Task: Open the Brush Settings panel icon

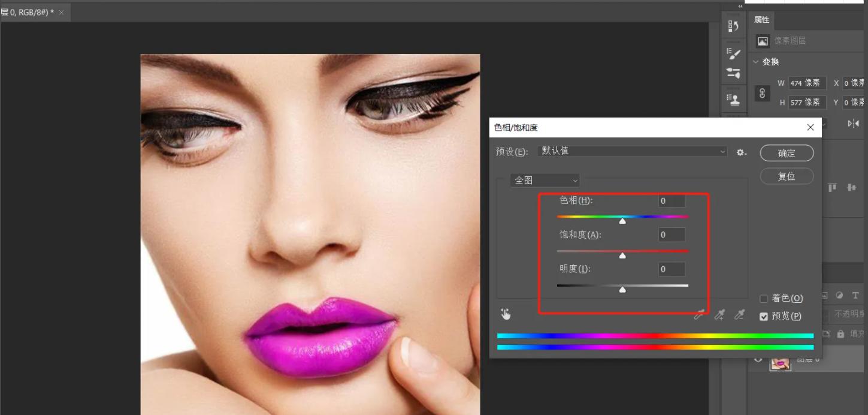Action: point(733,54)
